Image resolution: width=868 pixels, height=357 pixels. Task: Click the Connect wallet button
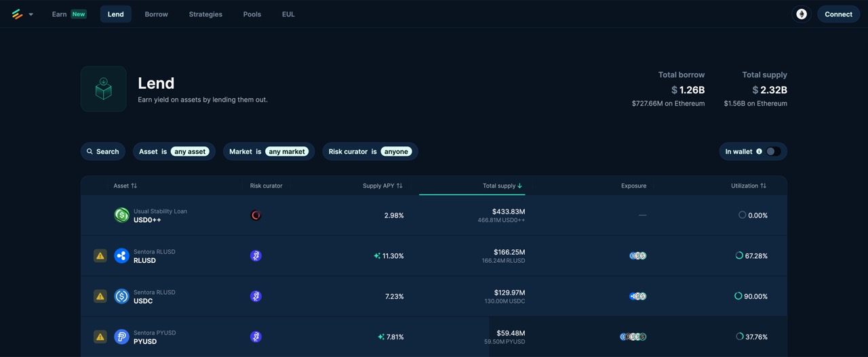838,14
